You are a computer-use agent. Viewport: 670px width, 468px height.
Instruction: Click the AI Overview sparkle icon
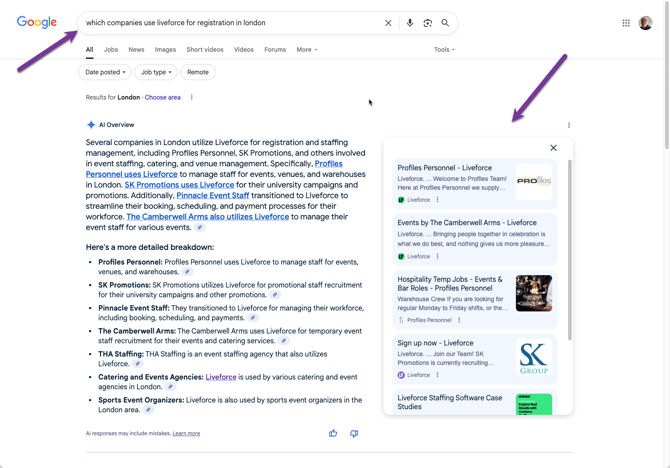click(x=91, y=125)
